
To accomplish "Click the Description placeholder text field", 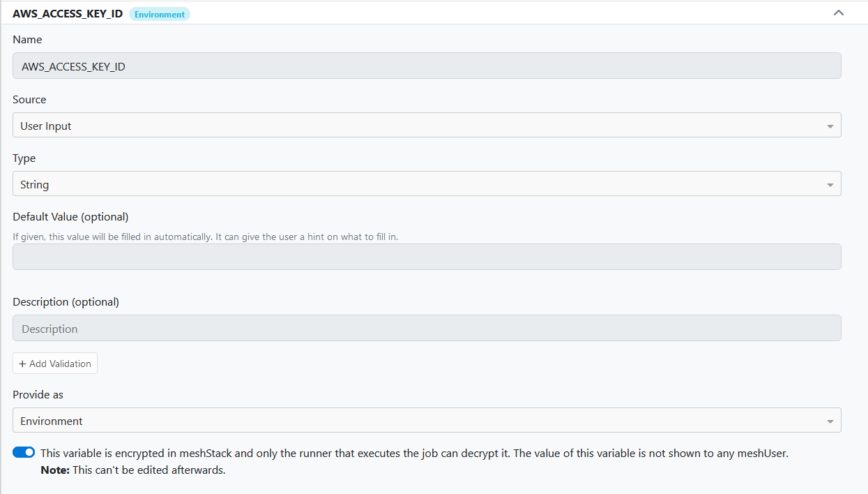I will [x=427, y=328].
